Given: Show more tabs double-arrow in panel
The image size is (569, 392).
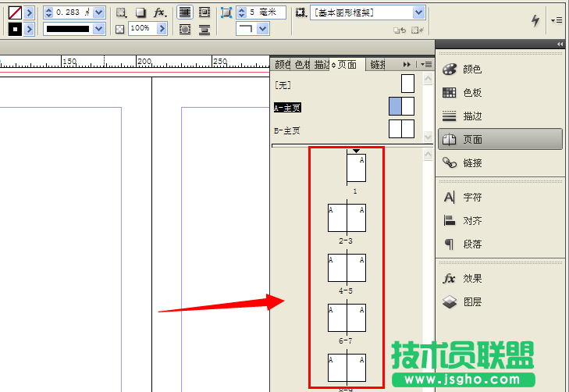Looking at the screenshot, I should point(407,65).
